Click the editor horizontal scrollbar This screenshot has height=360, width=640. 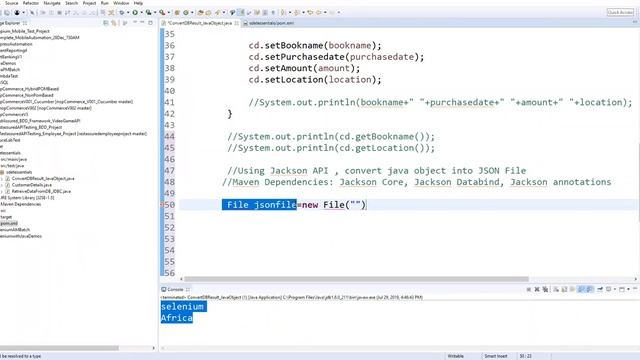356,279
